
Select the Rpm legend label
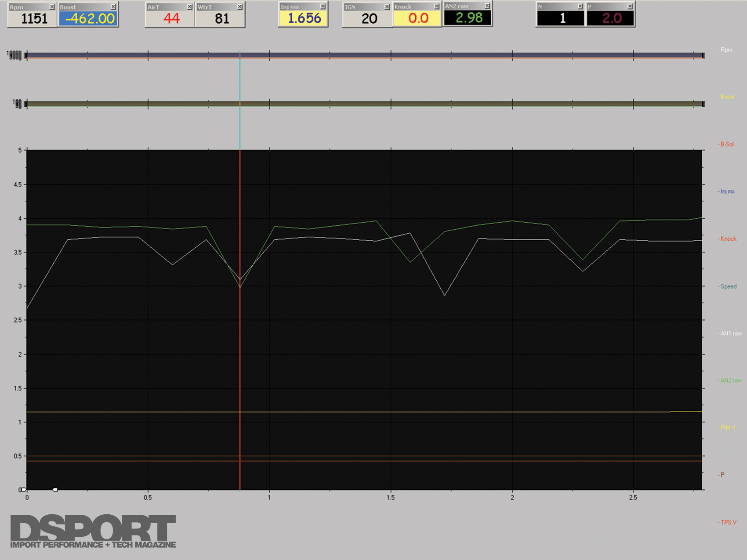pos(726,50)
